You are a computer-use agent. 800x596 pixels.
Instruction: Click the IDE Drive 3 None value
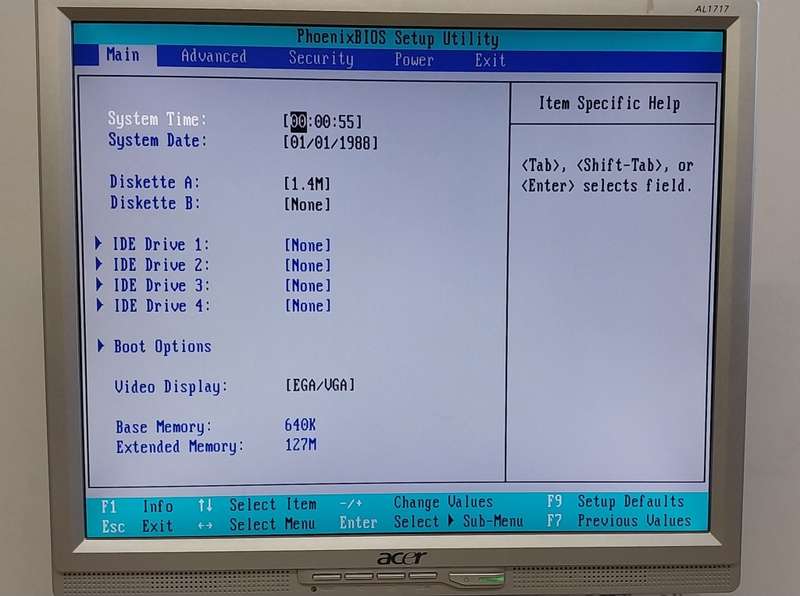pos(308,285)
